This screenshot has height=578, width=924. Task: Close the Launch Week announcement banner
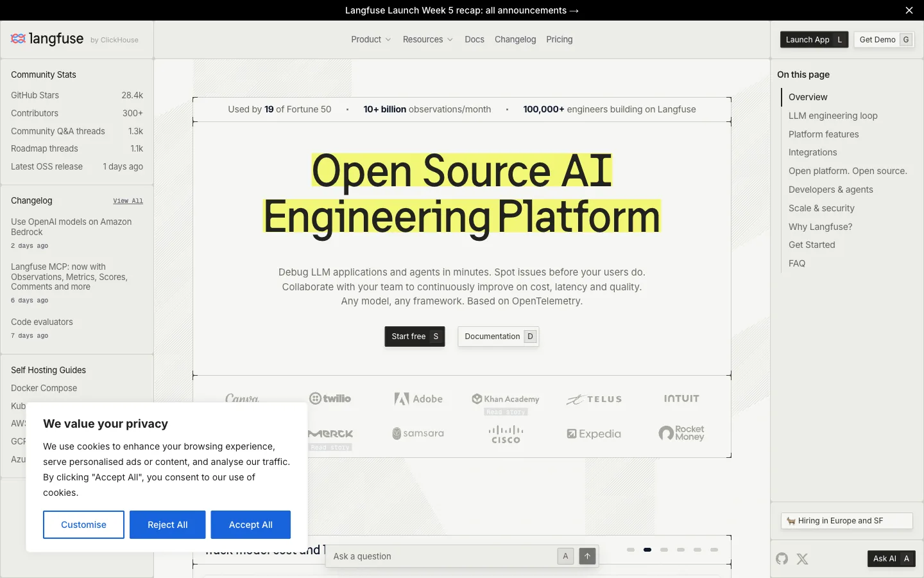point(909,10)
